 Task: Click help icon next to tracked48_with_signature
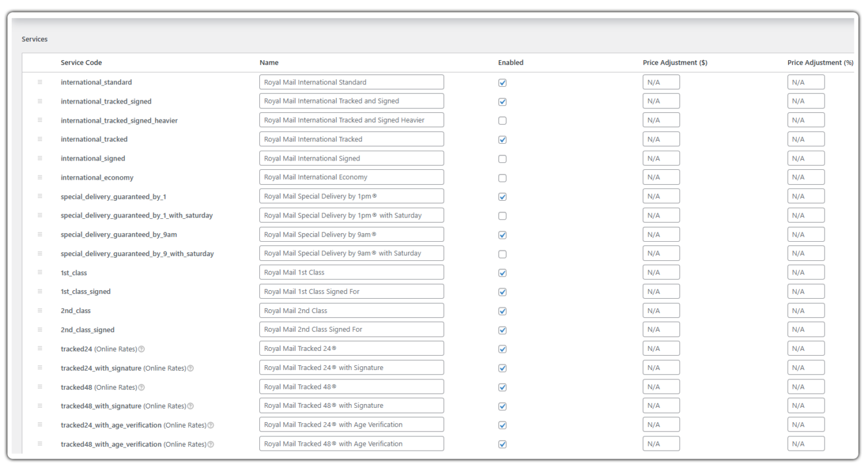(x=190, y=406)
